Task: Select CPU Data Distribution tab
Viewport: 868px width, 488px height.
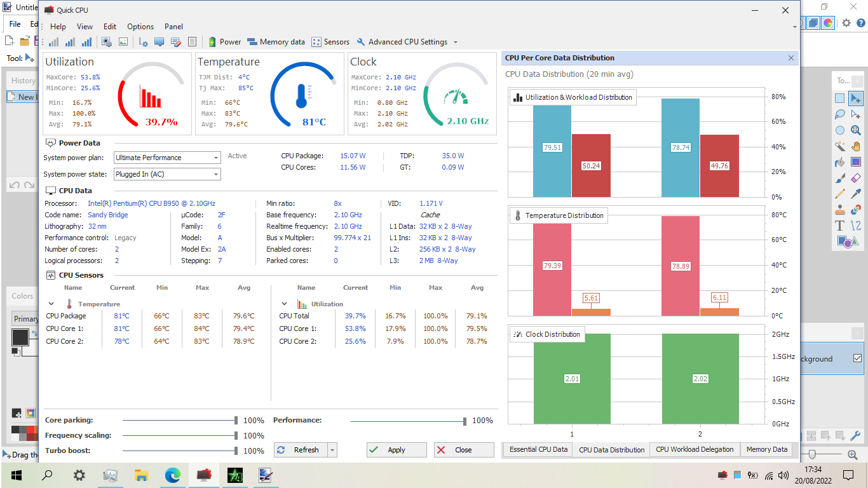Action: click(611, 450)
